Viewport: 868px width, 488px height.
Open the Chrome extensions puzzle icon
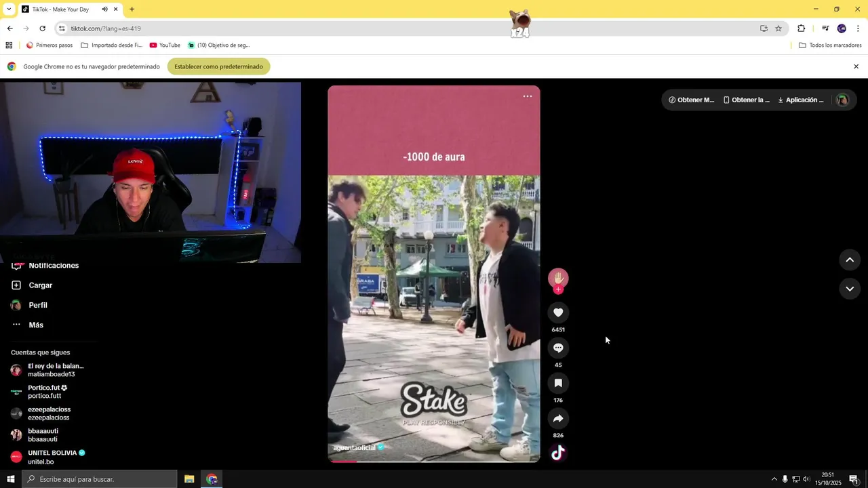(x=802, y=28)
